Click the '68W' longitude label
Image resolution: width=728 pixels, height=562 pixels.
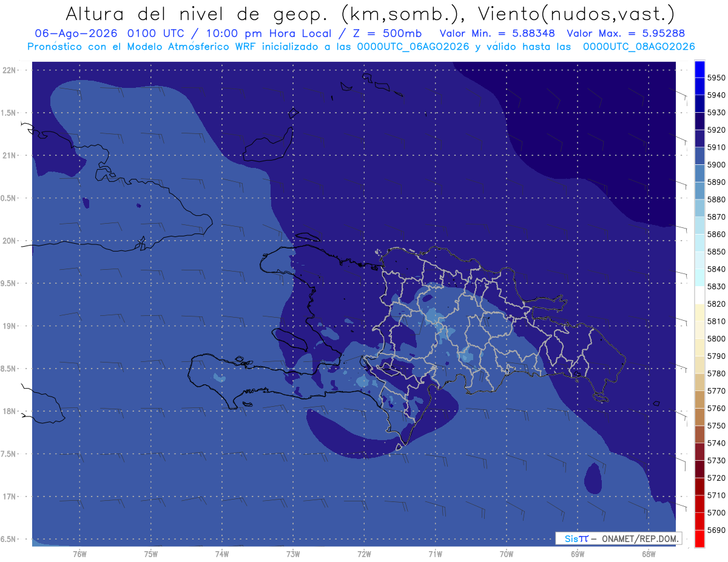click(648, 554)
